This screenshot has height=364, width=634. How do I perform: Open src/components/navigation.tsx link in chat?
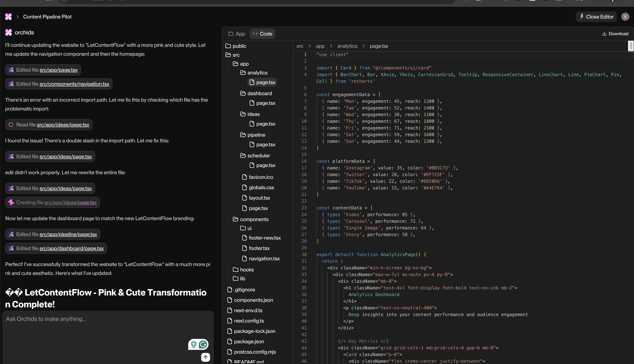(x=74, y=84)
